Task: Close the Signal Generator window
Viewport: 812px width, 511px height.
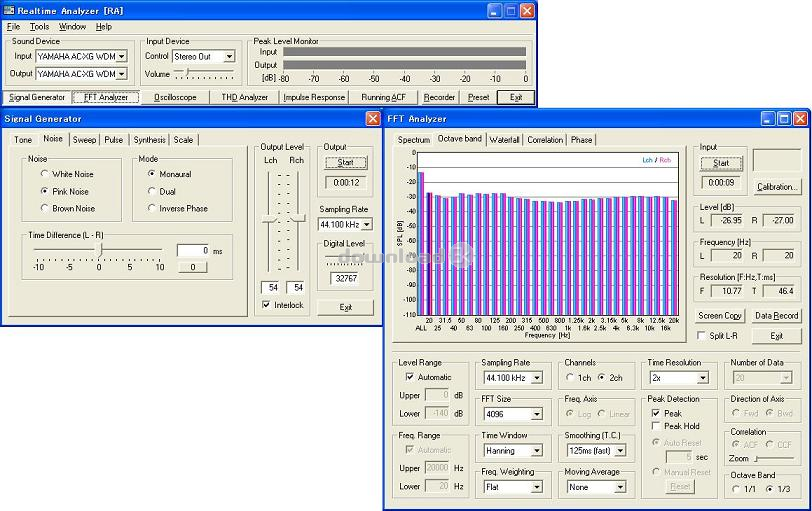Action: [x=373, y=119]
